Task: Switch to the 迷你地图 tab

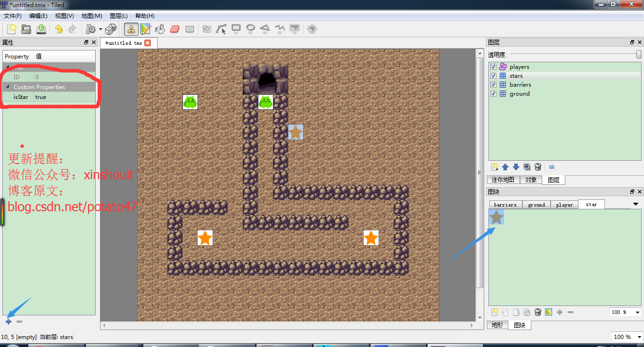Action: point(503,180)
